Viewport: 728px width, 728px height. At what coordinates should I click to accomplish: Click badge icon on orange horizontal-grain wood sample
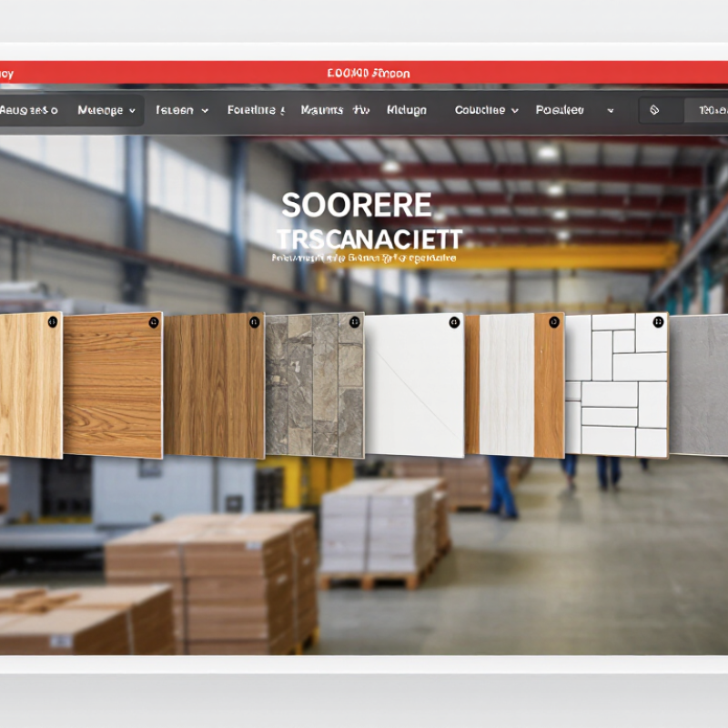coord(153,322)
